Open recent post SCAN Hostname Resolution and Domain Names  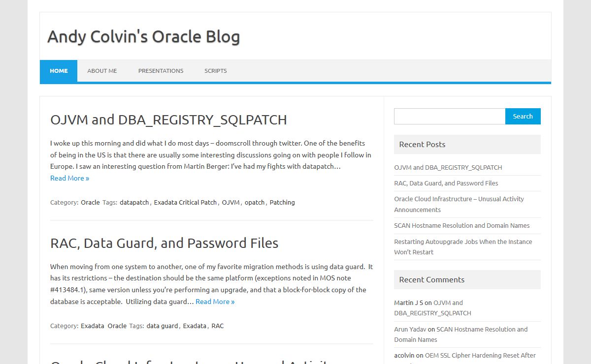point(462,225)
